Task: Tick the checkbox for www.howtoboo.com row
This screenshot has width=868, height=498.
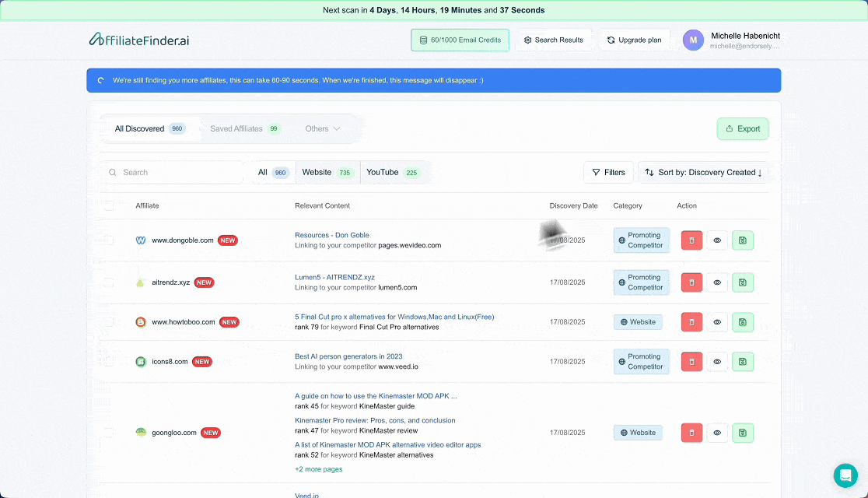Action: coord(109,322)
